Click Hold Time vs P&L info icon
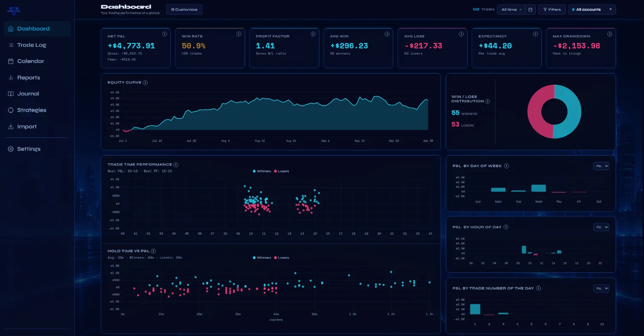644x336 pixels. [153, 251]
